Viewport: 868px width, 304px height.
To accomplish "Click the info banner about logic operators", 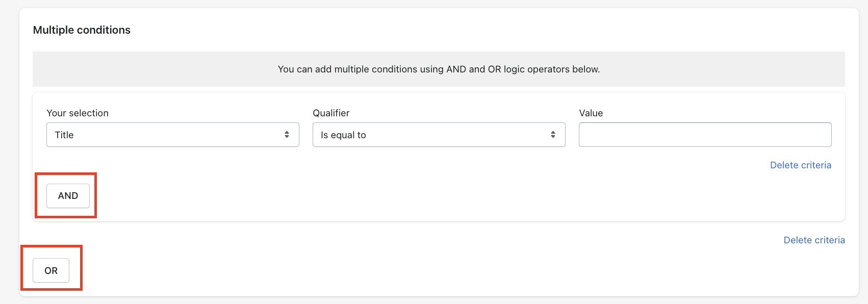I will (x=439, y=69).
